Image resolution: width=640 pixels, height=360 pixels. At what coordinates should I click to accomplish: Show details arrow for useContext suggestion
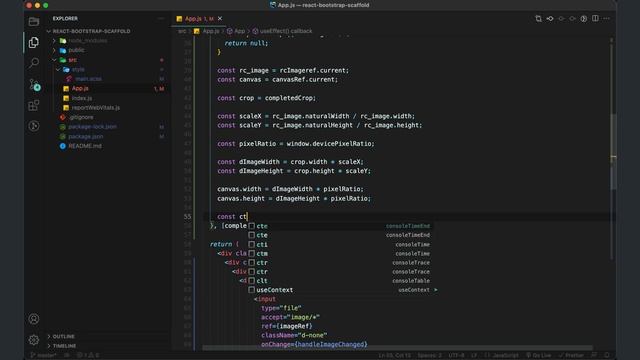click(436, 290)
